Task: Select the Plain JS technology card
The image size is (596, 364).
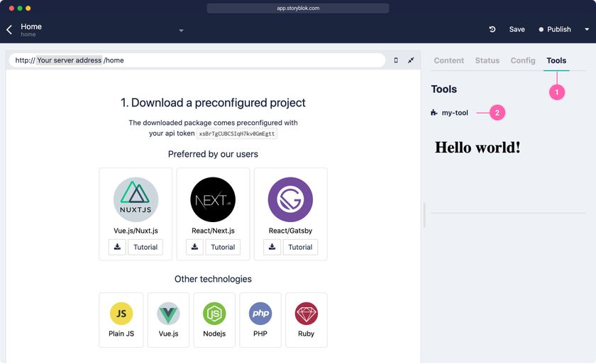Action: point(121,320)
